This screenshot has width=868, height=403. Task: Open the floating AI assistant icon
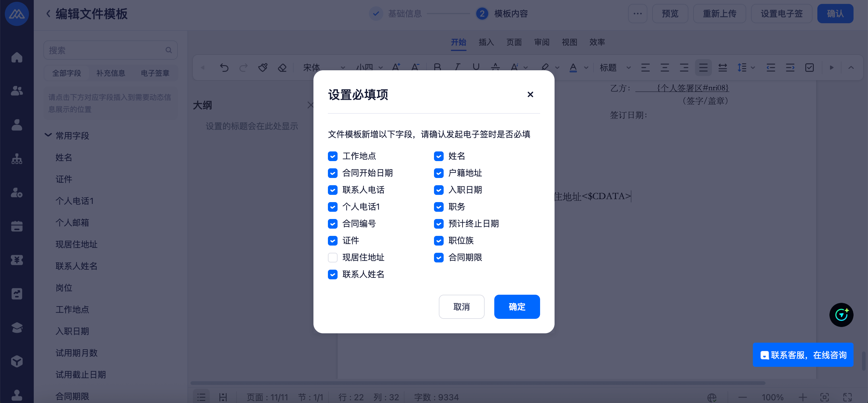coord(841,315)
